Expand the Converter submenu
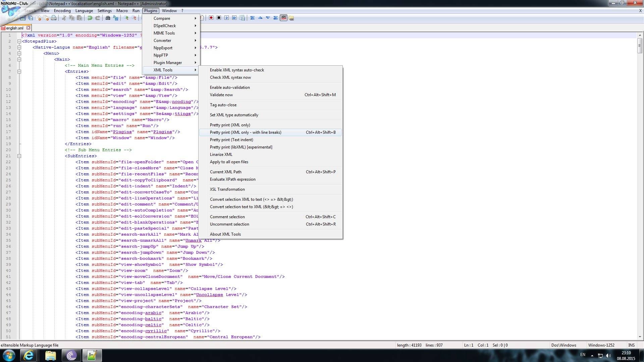This screenshot has height=362, width=644. [171, 41]
